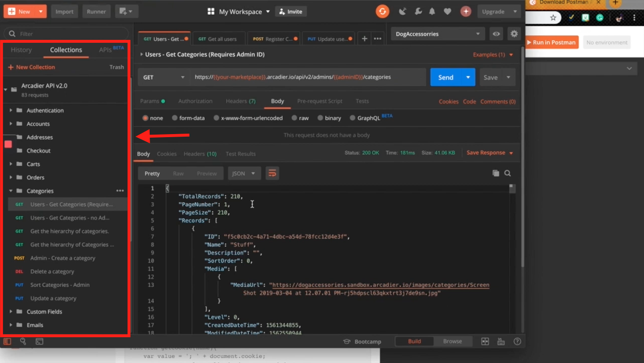Search within the response body

pyautogui.click(x=507, y=173)
